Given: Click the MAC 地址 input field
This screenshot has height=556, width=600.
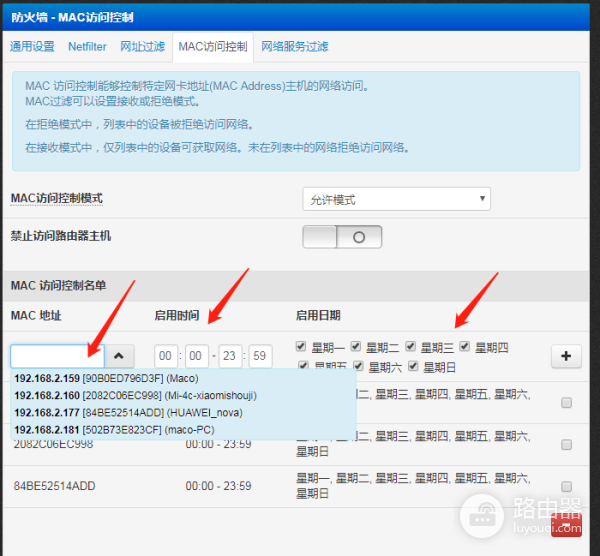Looking at the screenshot, I should pos(50,356).
